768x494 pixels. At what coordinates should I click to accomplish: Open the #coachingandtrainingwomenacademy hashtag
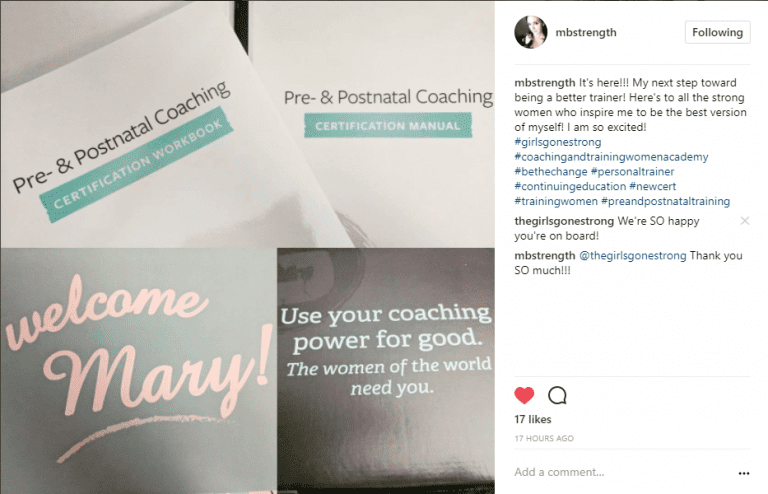(x=611, y=157)
